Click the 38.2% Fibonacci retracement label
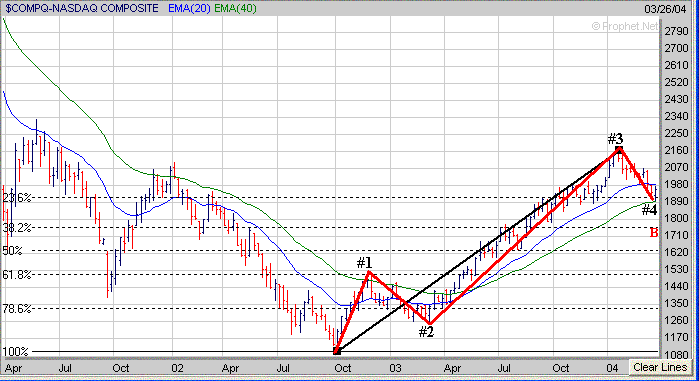Screen dimensions: 699x381 tap(17, 228)
